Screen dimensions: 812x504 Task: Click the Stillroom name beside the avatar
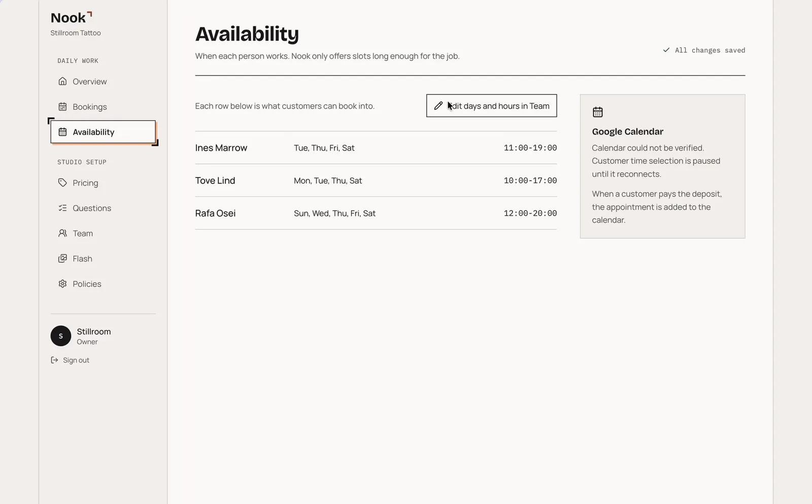pos(94,331)
